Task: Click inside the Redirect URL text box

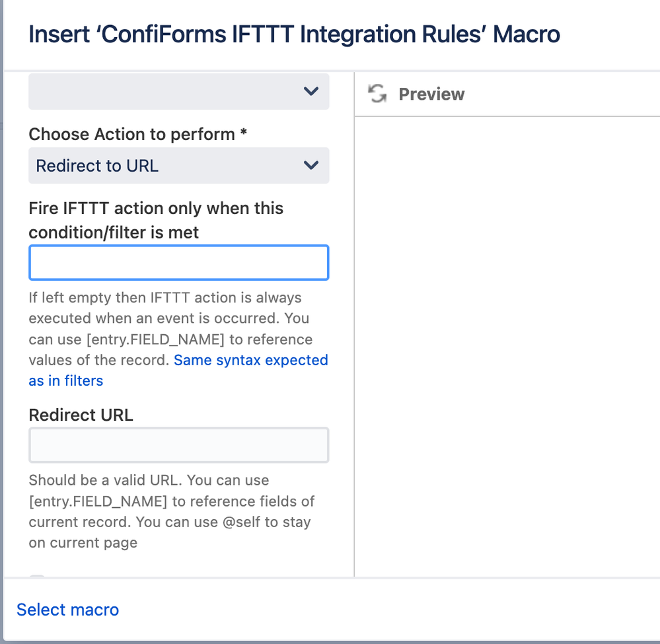Action: click(178, 445)
